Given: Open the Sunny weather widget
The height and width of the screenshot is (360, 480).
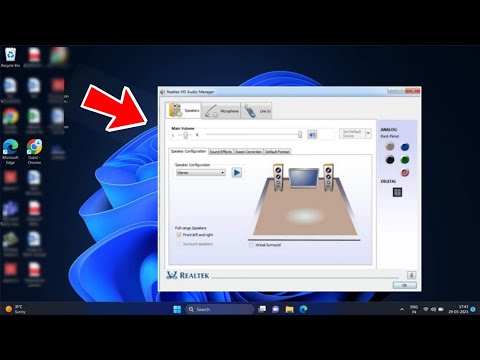Looking at the screenshot, I should coord(15,309).
